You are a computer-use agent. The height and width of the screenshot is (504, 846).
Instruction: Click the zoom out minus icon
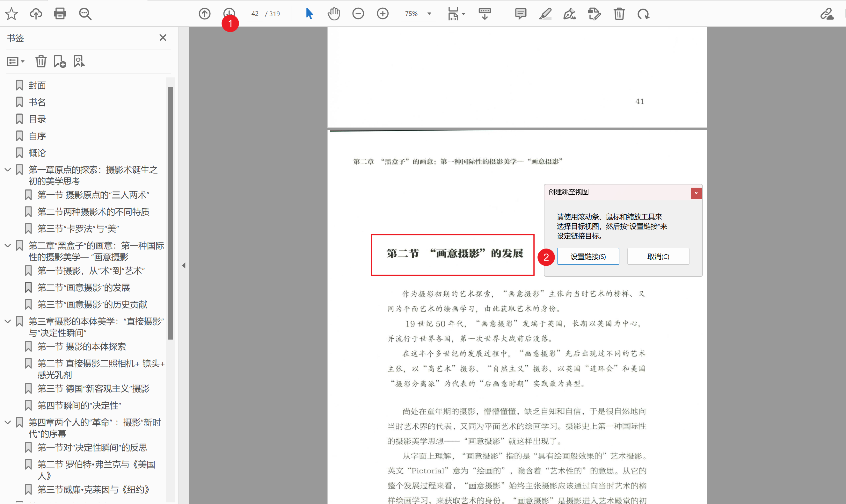coord(358,14)
